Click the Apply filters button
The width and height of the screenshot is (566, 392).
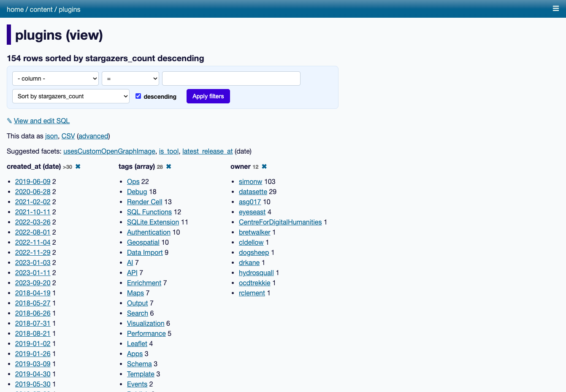coord(208,96)
